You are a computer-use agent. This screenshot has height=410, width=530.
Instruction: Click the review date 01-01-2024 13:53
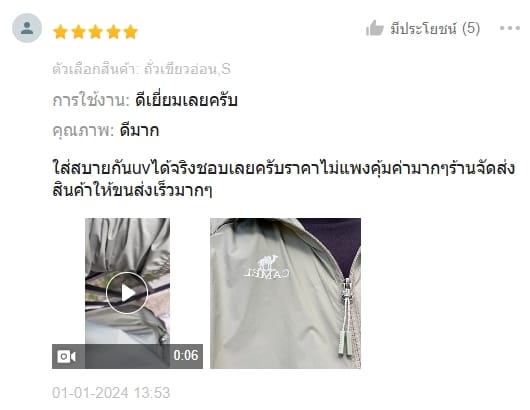[x=111, y=393]
